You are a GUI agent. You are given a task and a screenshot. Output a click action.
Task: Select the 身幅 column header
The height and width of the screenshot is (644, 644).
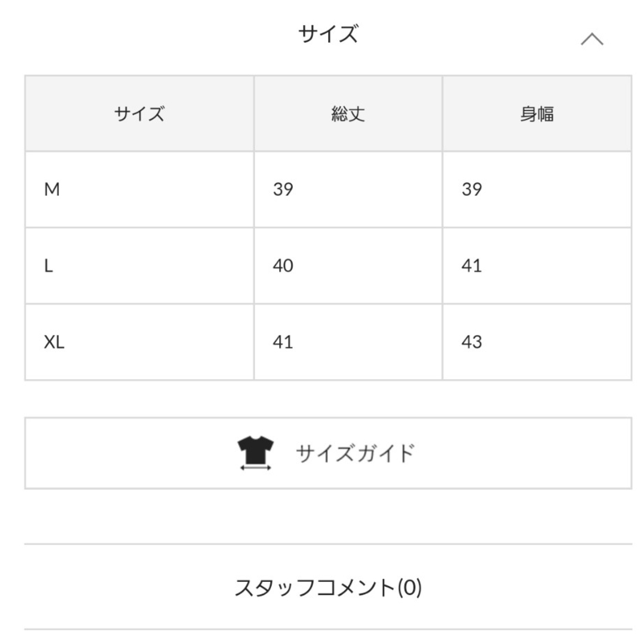pyautogui.click(x=537, y=113)
